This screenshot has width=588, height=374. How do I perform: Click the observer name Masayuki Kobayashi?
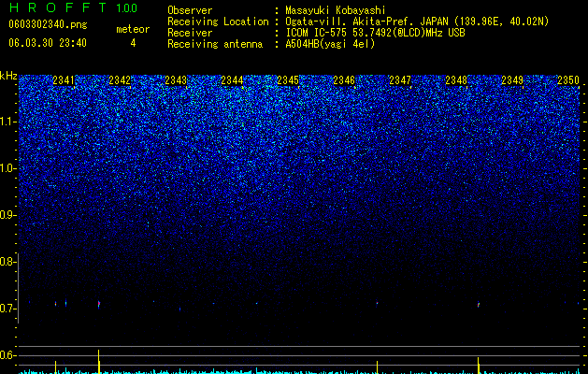(x=336, y=10)
